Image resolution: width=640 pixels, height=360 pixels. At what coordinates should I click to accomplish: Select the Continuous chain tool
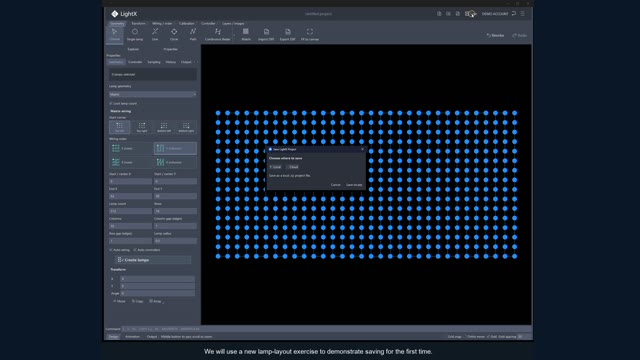point(218,34)
